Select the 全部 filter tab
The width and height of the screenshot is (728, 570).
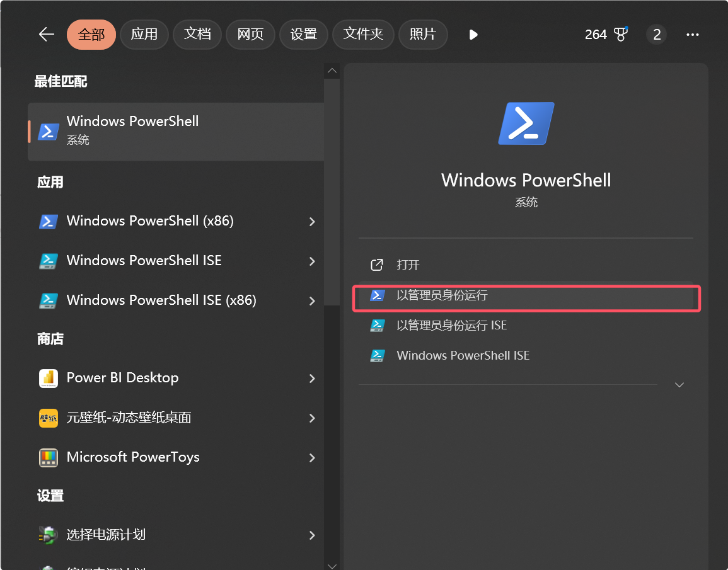pyautogui.click(x=91, y=34)
